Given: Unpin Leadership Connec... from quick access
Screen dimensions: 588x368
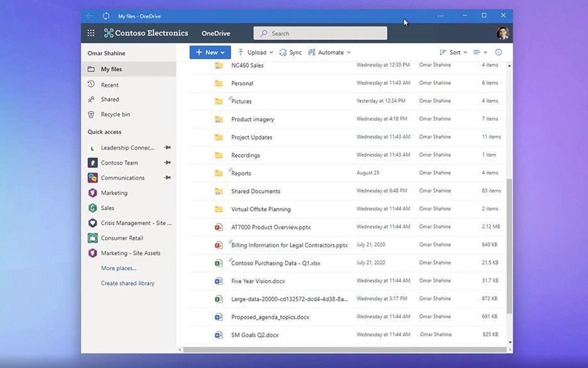Looking at the screenshot, I should click(168, 148).
